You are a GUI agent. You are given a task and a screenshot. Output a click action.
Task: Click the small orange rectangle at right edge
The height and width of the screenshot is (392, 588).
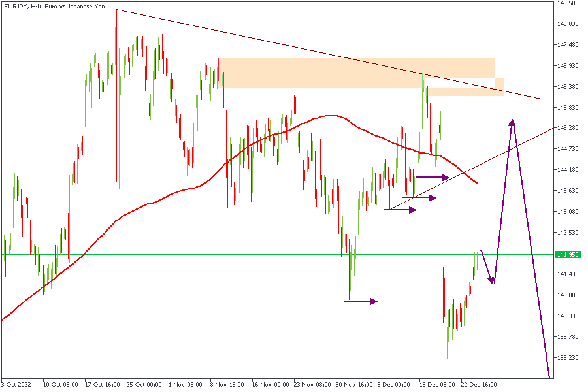(500, 86)
